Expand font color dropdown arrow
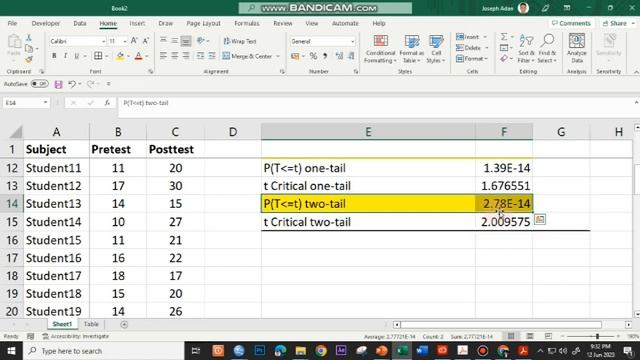Screen dimensions: 640x360 click(147, 56)
